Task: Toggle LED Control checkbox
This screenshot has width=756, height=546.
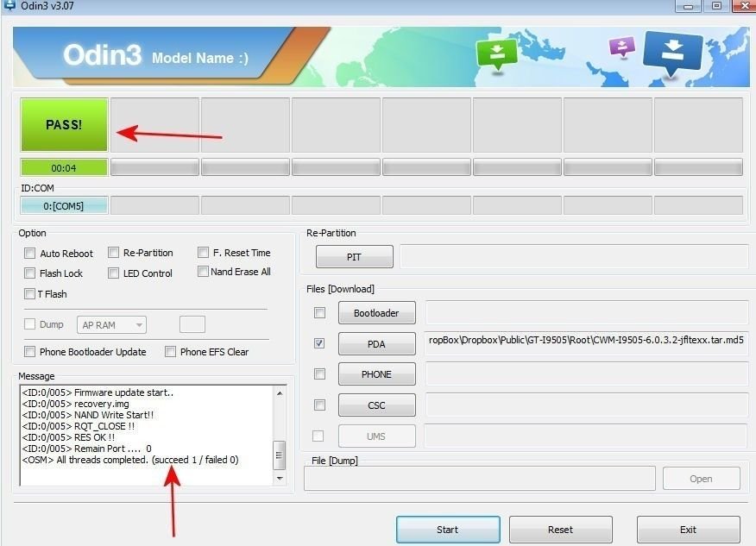Action: tap(114, 273)
